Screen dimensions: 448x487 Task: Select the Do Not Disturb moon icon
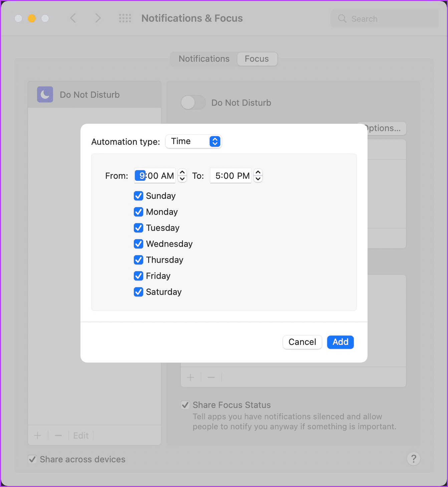click(x=45, y=94)
